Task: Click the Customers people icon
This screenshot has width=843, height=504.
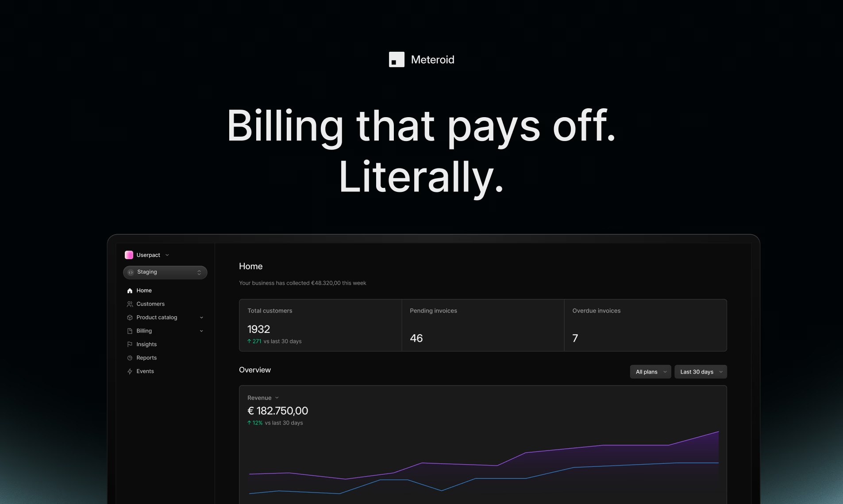Action: click(130, 304)
